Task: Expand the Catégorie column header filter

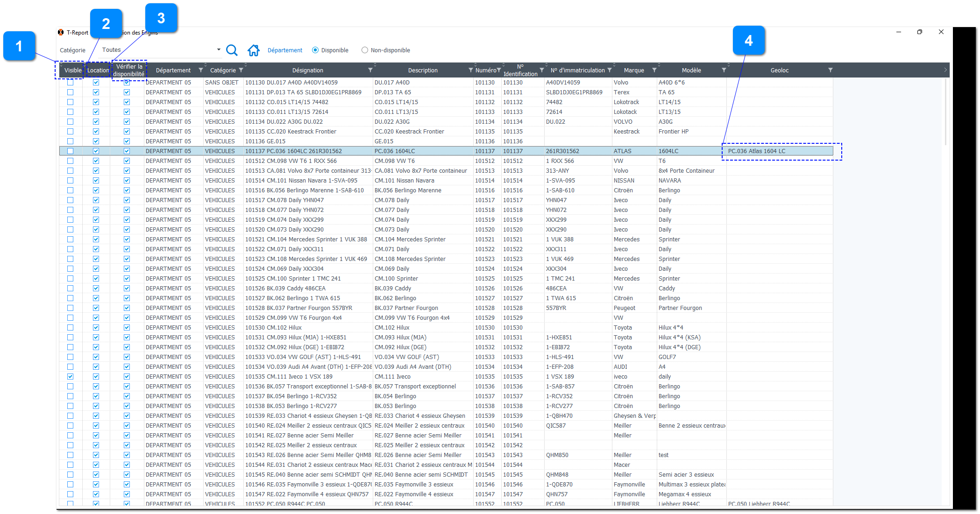Action: tap(241, 70)
